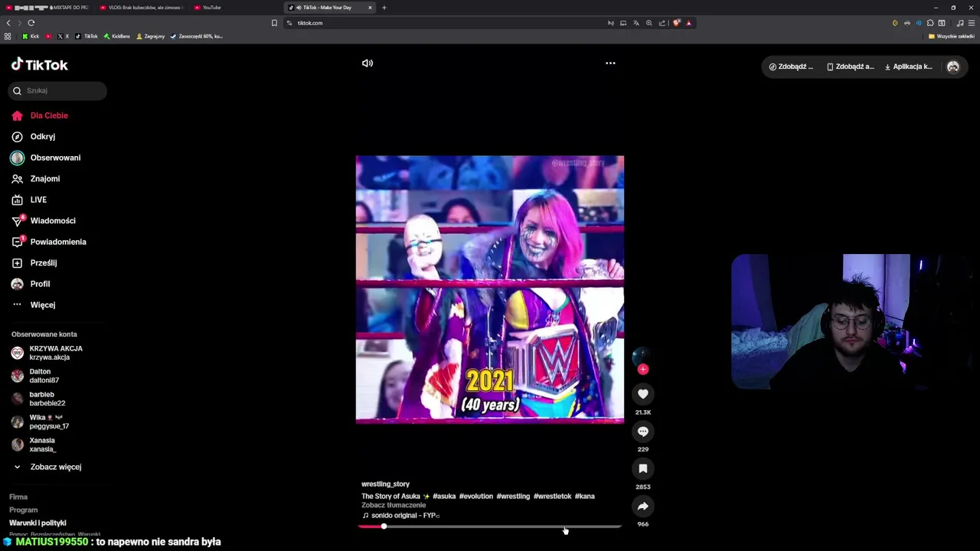Open TikTok logo home link
Image resolution: width=980 pixels, height=551 pixels.
coord(40,65)
